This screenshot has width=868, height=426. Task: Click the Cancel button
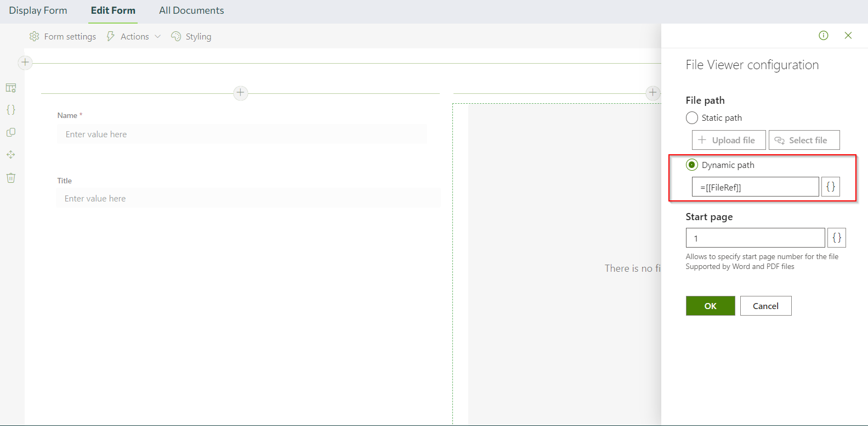(x=766, y=306)
